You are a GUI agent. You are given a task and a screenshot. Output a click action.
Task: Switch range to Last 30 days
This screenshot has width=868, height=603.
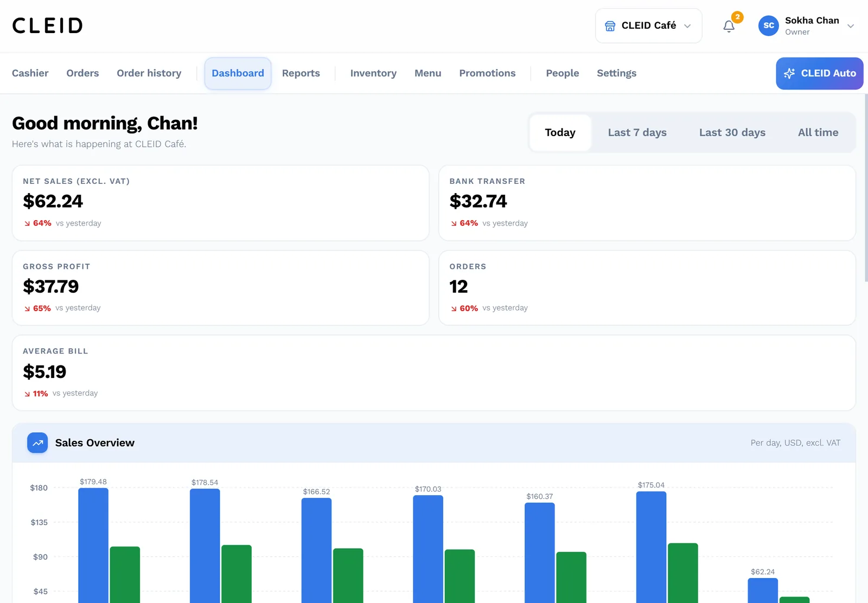tap(732, 132)
